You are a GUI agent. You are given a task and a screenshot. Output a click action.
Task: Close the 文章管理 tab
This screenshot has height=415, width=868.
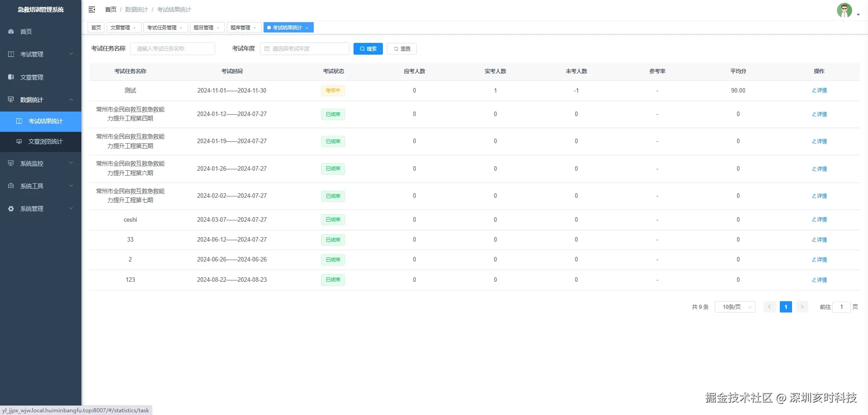[135, 28]
